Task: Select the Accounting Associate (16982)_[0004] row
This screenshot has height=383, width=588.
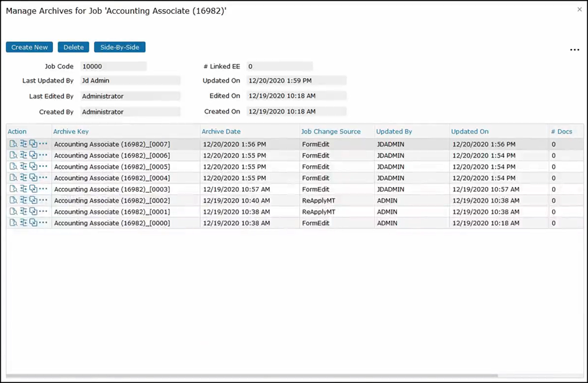Action: point(112,178)
